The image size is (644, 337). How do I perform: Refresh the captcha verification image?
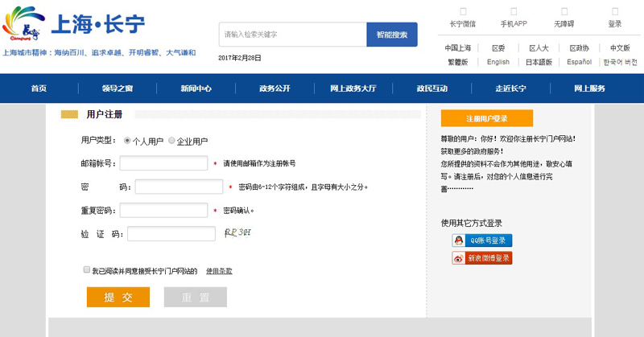[x=239, y=233]
